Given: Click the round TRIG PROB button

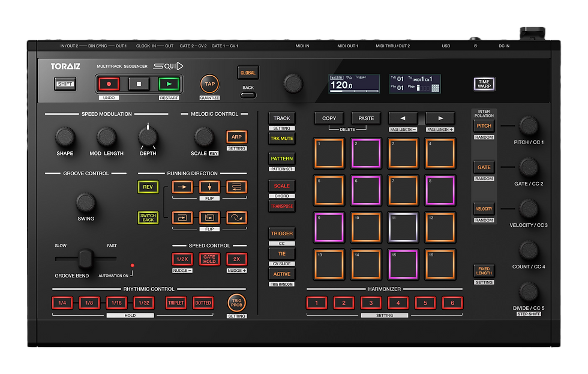Looking at the screenshot, I should [x=236, y=303].
